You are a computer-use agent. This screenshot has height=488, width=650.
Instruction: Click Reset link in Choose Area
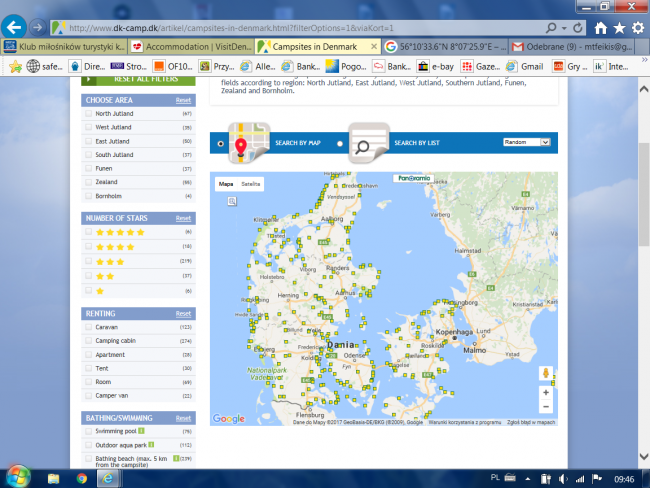click(x=183, y=101)
